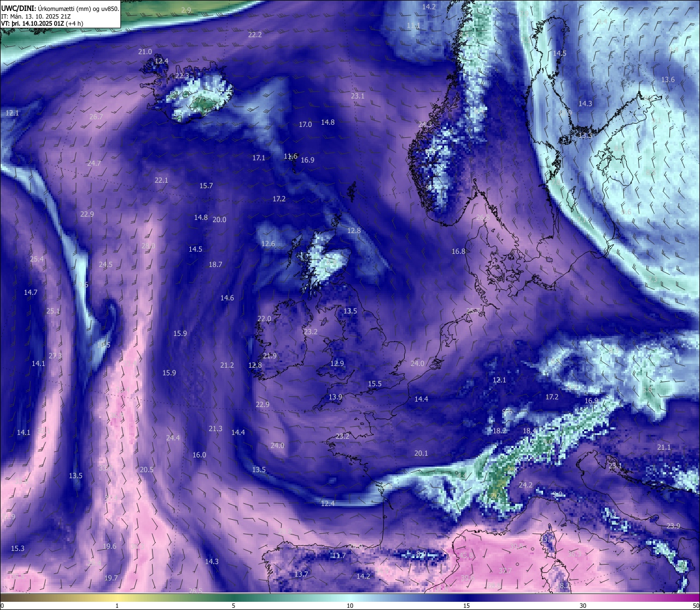
Task: Click the 17.1 value label
Action: (x=259, y=158)
